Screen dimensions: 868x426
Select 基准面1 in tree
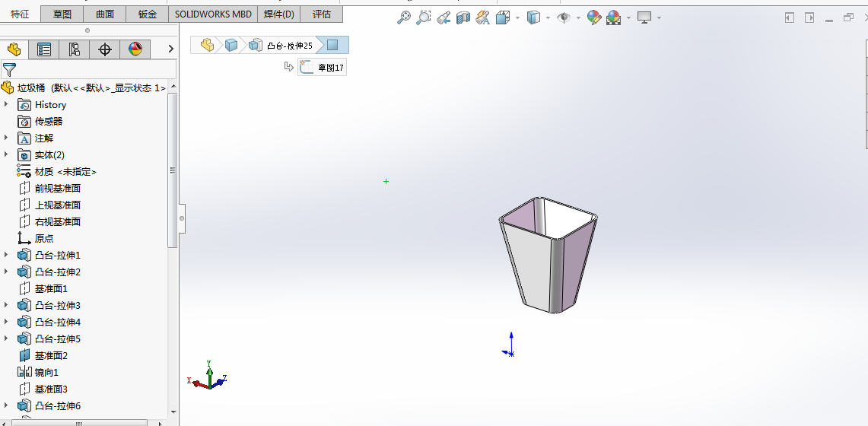tap(43, 288)
